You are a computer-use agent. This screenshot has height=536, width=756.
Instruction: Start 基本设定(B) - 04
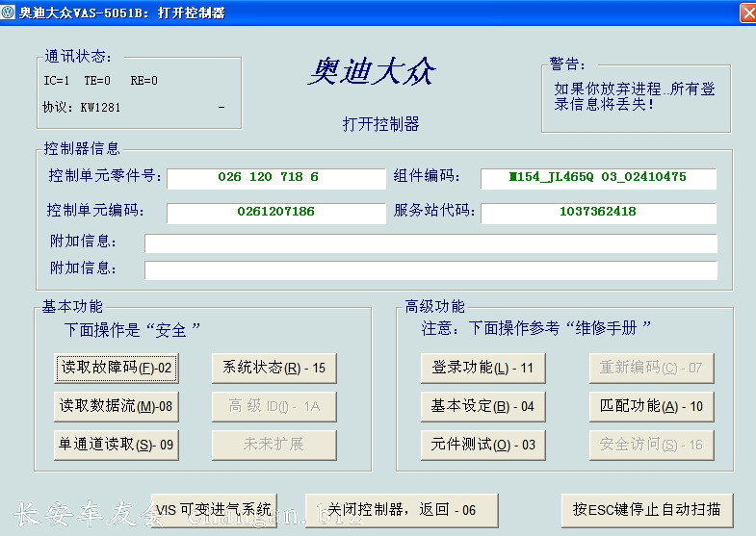point(483,406)
